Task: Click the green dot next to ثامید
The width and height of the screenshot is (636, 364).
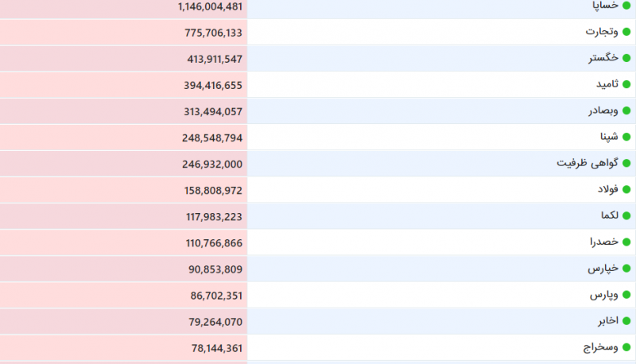Action: (x=626, y=84)
